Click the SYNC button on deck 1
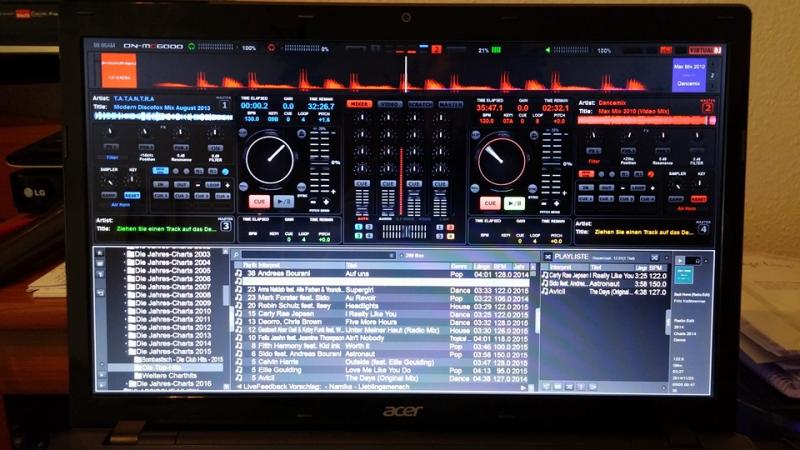 click(302, 188)
